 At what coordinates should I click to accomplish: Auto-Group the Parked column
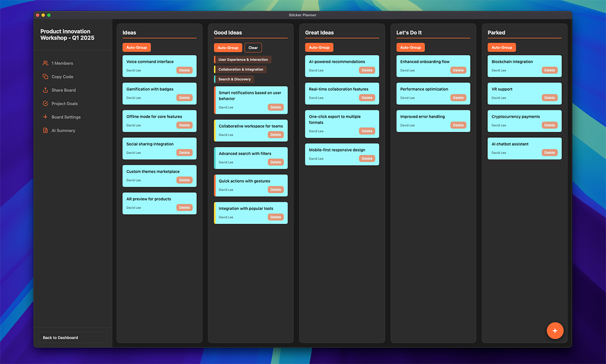click(x=501, y=47)
